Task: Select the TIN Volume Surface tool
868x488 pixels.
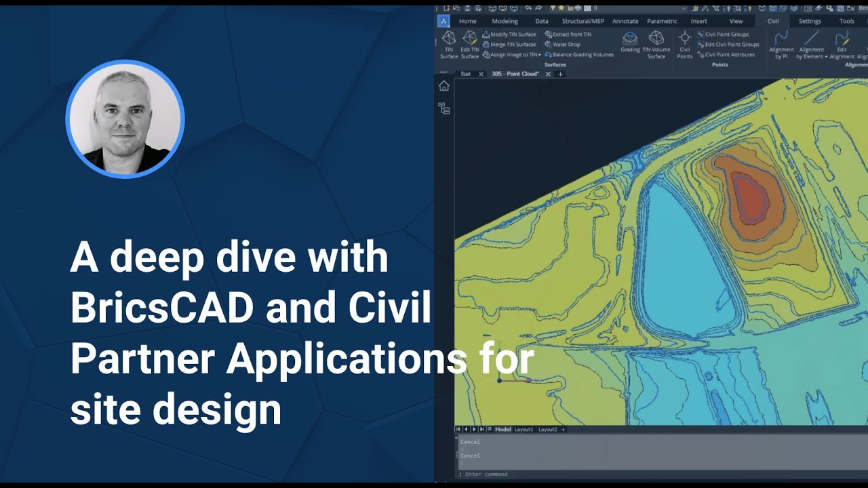Action: [x=656, y=44]
